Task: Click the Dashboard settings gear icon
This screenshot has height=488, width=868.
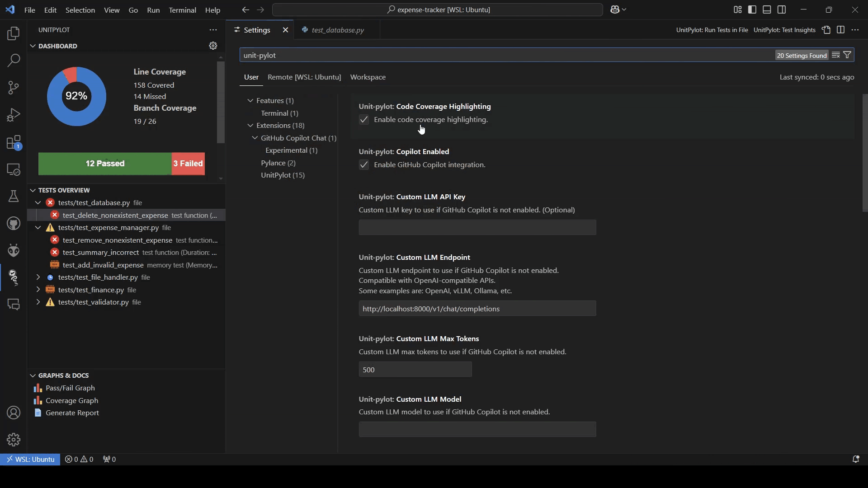Action: click(213, 46)
